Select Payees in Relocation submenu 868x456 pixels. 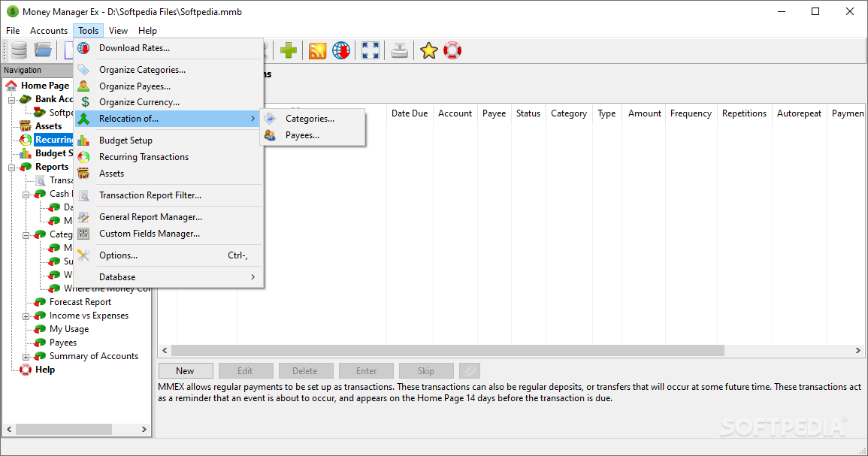point(313,135)
